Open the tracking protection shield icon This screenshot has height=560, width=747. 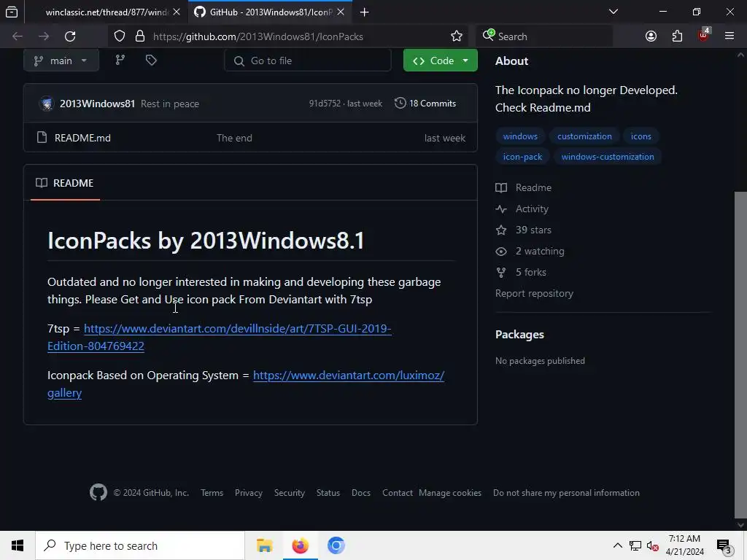coord(120,36)
